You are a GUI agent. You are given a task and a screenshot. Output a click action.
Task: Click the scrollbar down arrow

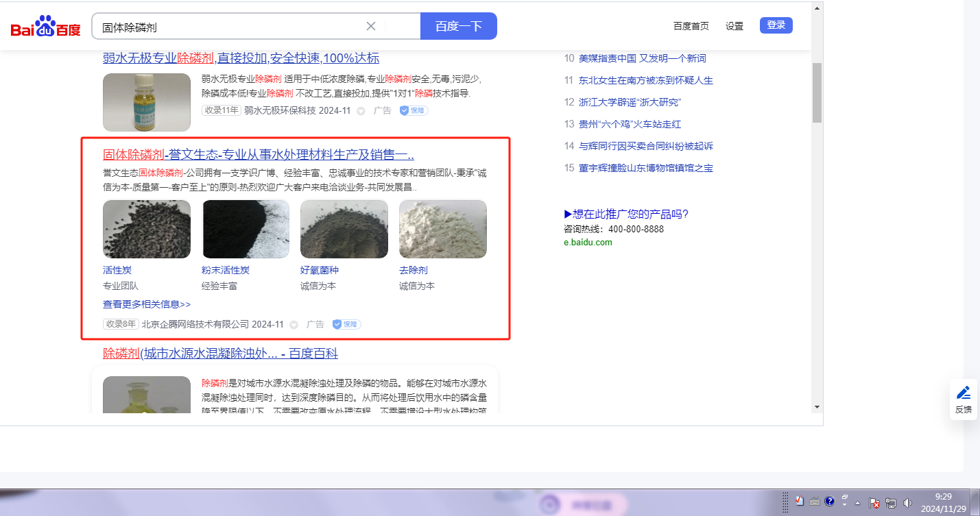point(817,407)
